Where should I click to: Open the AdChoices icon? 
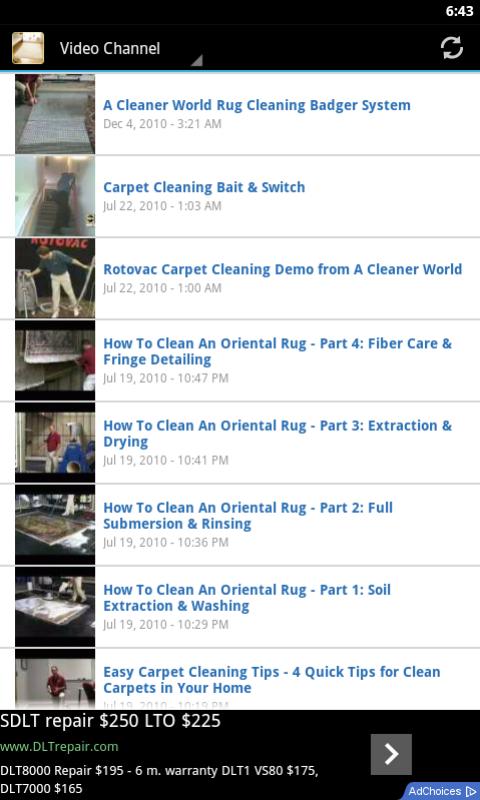(442, 791)
